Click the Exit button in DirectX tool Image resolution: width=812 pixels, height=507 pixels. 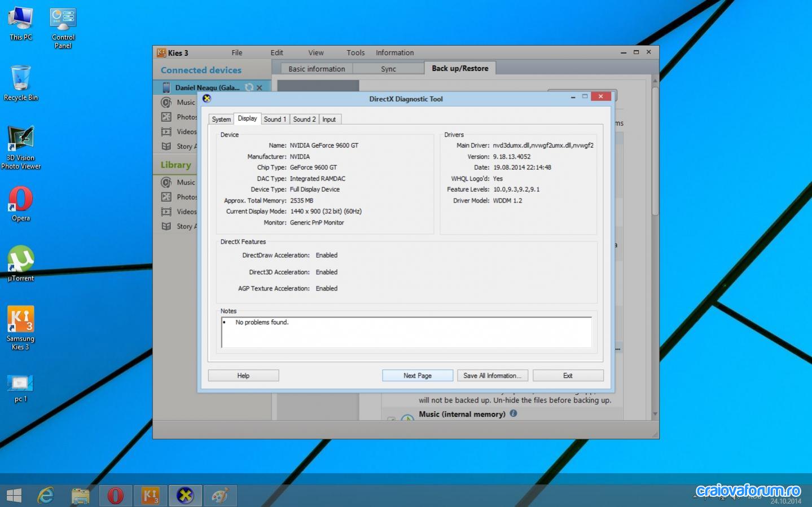568,376
